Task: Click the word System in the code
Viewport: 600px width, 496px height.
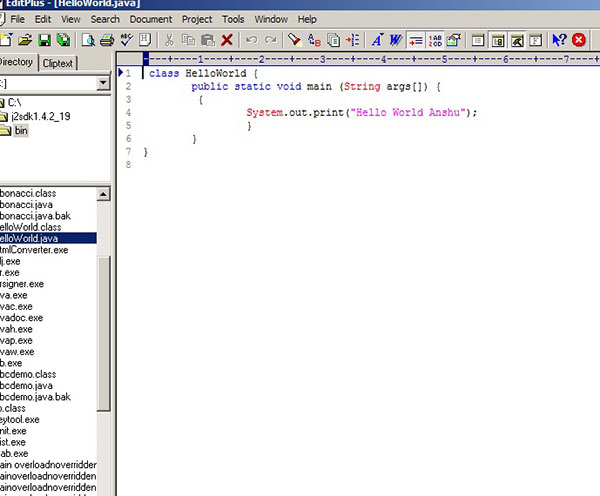Action: coord(265,113)
